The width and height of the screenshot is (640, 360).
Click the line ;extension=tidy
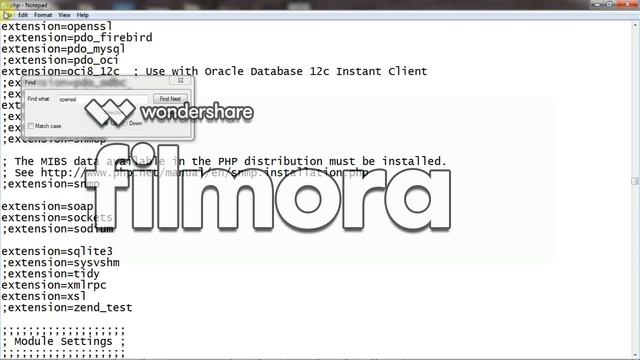[50, 274]
